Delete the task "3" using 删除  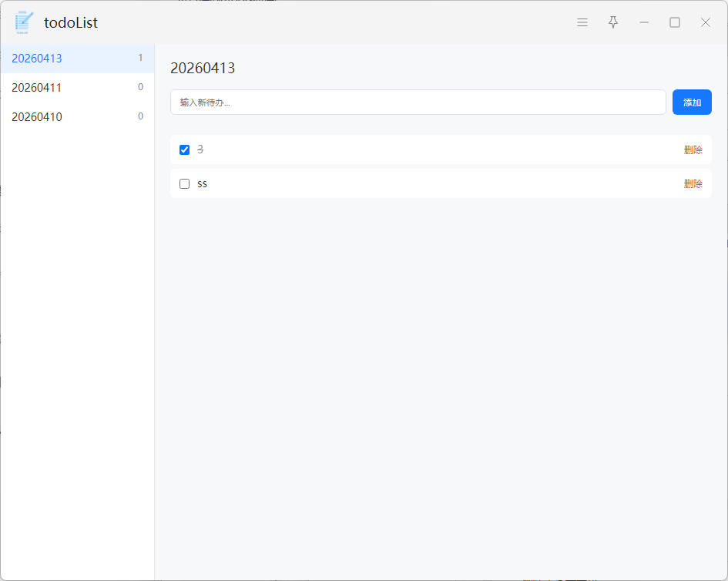[x=693, y=149]
